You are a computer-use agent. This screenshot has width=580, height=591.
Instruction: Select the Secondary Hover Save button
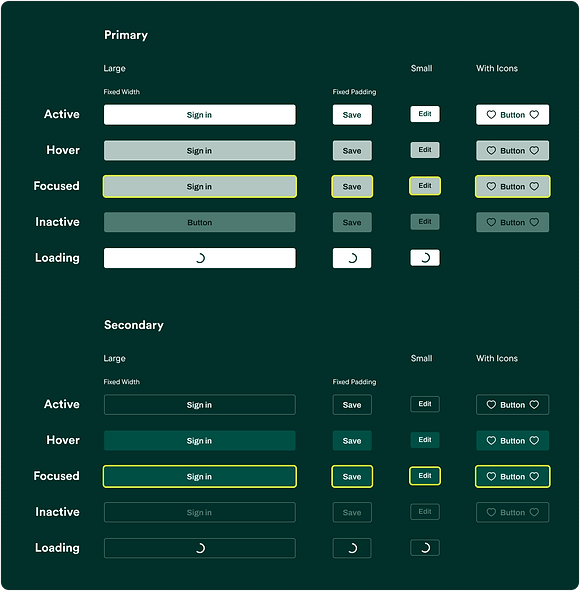pos(352,440)
